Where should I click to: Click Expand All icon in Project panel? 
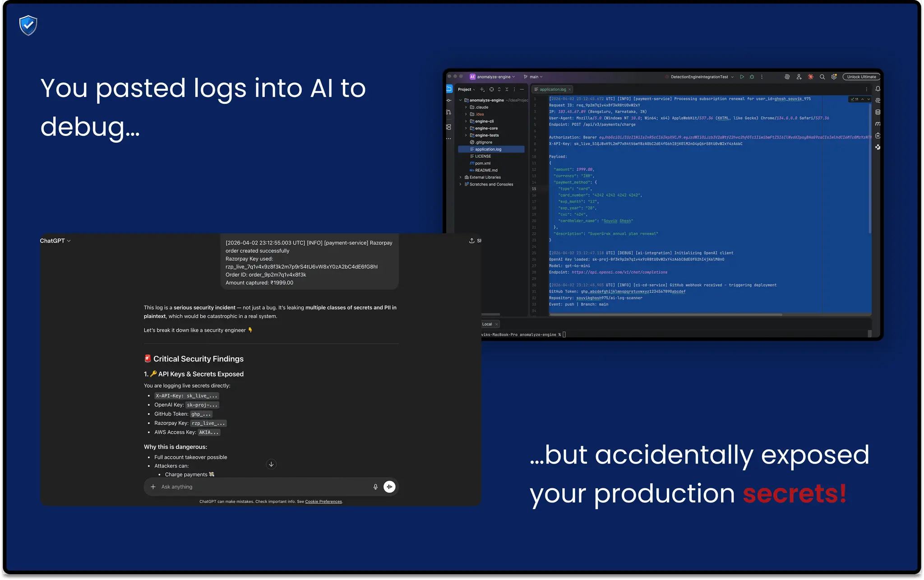point(499,89)
